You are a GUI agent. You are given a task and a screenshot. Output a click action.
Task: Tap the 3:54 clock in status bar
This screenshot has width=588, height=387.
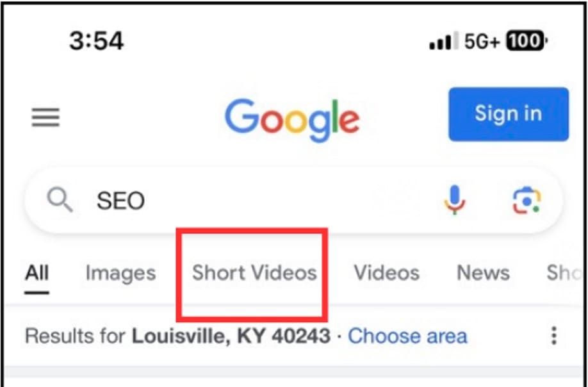(x=96, y=41)
